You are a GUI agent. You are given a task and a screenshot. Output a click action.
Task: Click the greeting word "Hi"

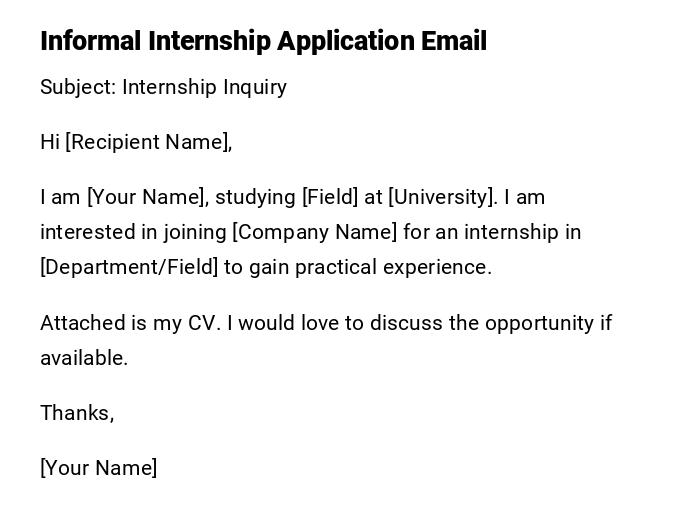coord(50,142)
